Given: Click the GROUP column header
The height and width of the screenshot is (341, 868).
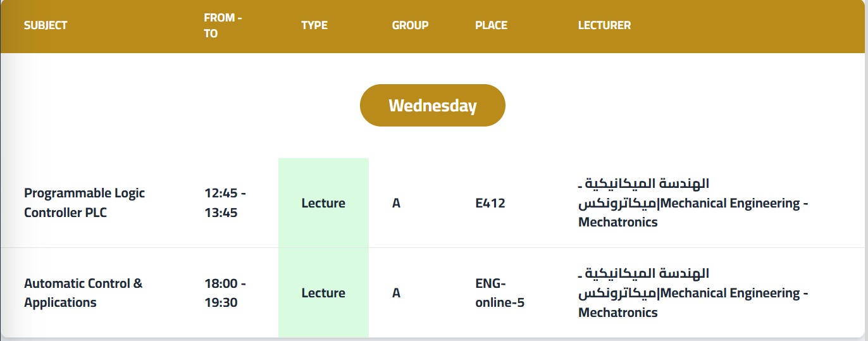Looking at the screenshot, I should point(410,25).
